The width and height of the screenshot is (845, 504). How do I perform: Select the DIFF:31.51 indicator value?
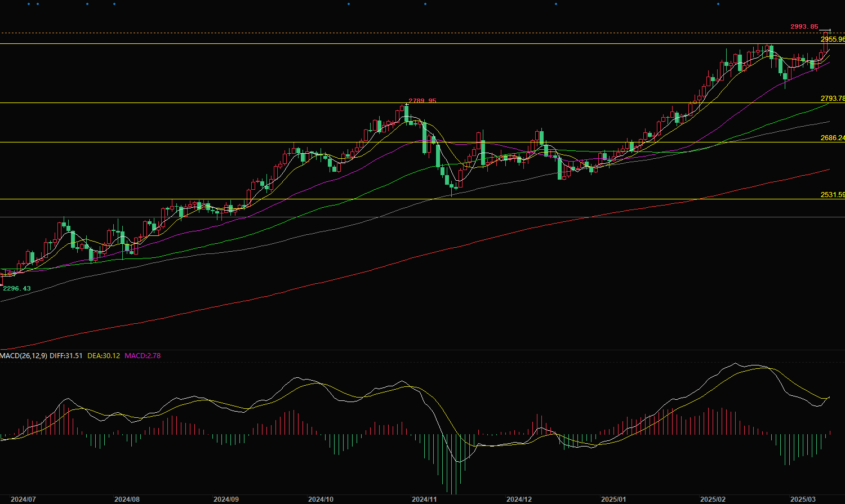point(67,356)
